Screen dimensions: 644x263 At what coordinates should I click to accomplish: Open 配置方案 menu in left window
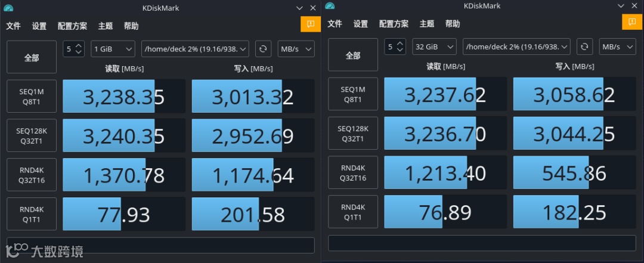click(72, 26)
